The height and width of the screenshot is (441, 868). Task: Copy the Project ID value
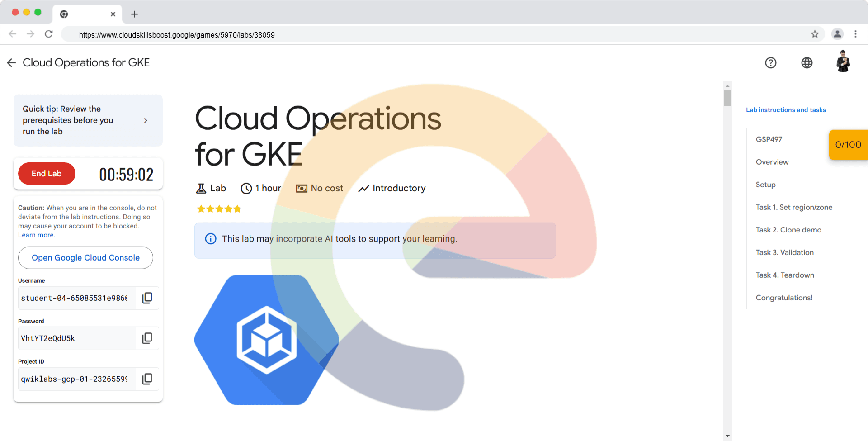click(147, 379)
